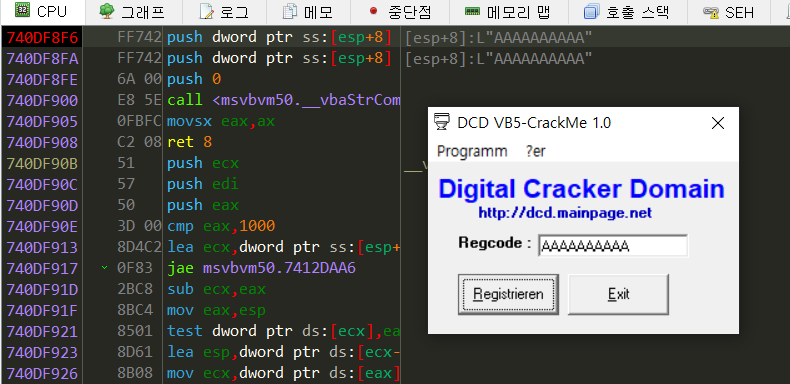Click the green tree graph icon
This screenshot has width=790, height=384.
tap(106, 11)
